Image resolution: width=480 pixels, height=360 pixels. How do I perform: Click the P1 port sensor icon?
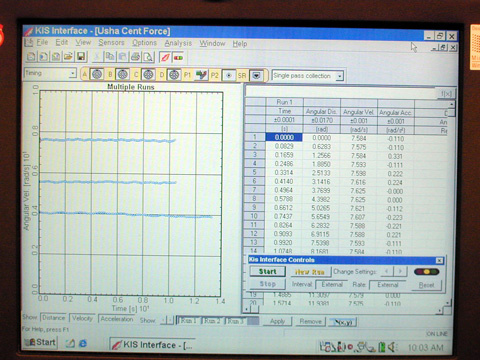[201, 75]
